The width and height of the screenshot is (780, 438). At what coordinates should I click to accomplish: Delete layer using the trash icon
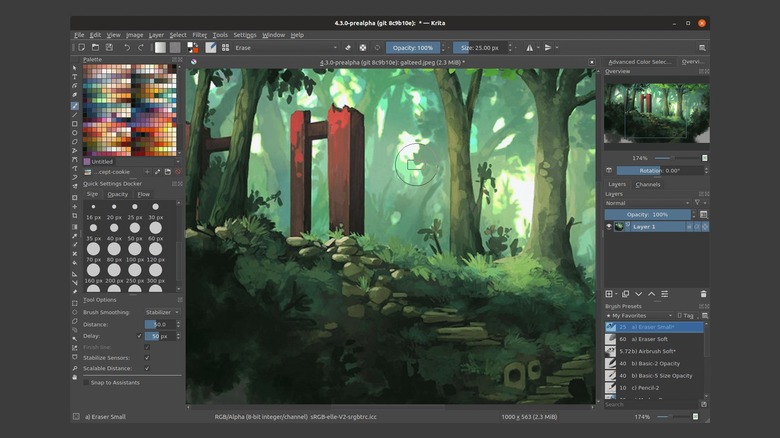[x=703, y=293]
